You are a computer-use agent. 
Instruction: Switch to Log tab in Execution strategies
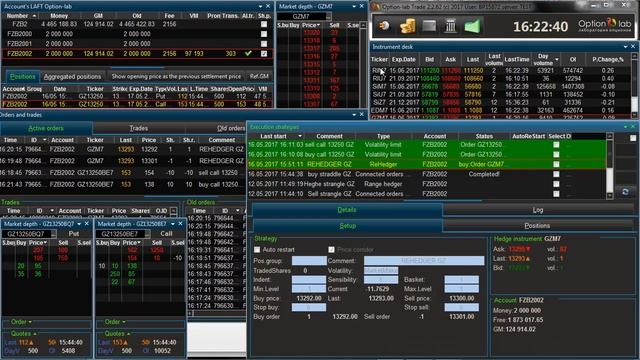pos(538,210)
